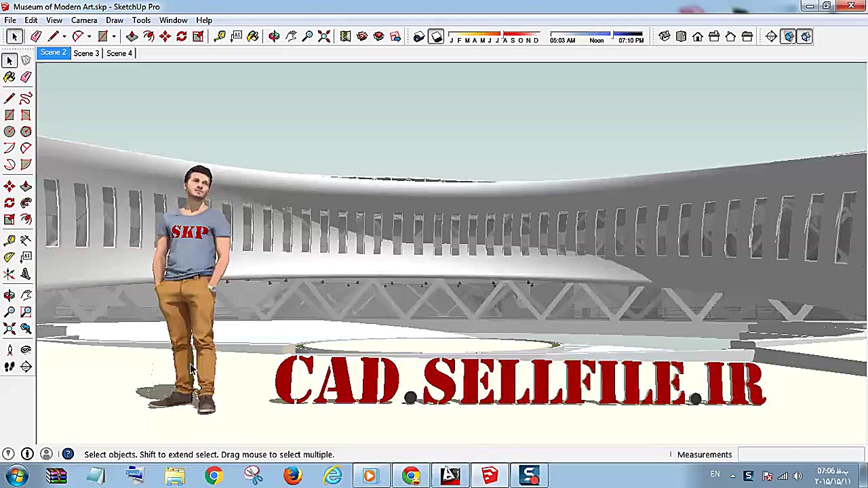Open the Edit menu

(31, 20)
